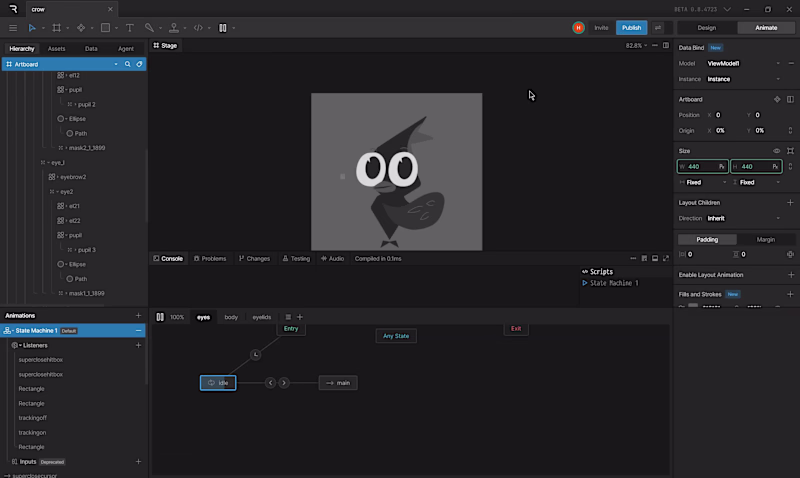The image size is (800, 478).
Task: Pause state machine playback
Action: 160,317
